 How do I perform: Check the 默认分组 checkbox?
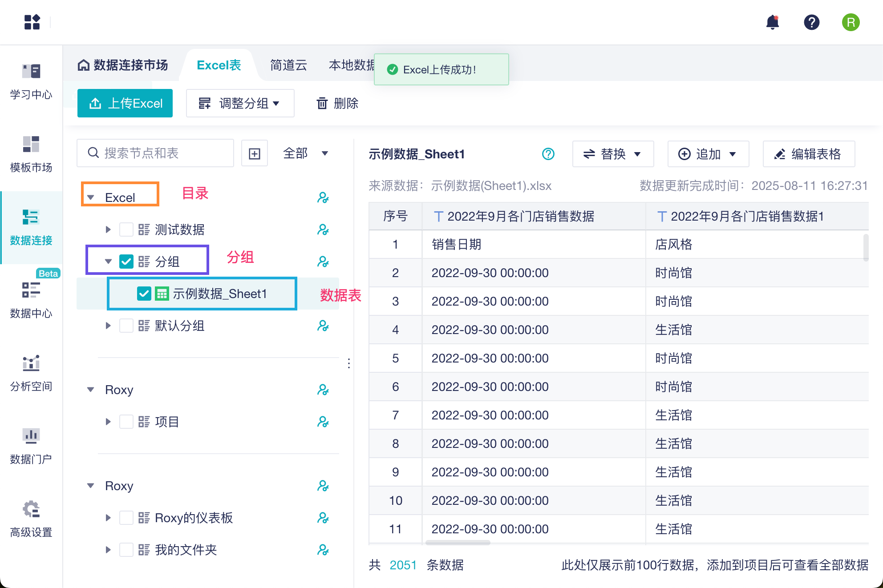(126, 326)
